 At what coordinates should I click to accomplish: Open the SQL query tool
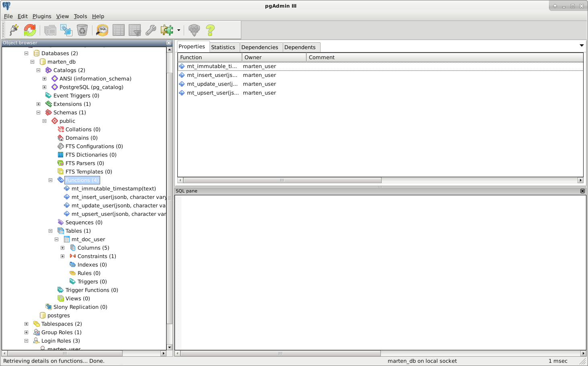pos(102,30)
